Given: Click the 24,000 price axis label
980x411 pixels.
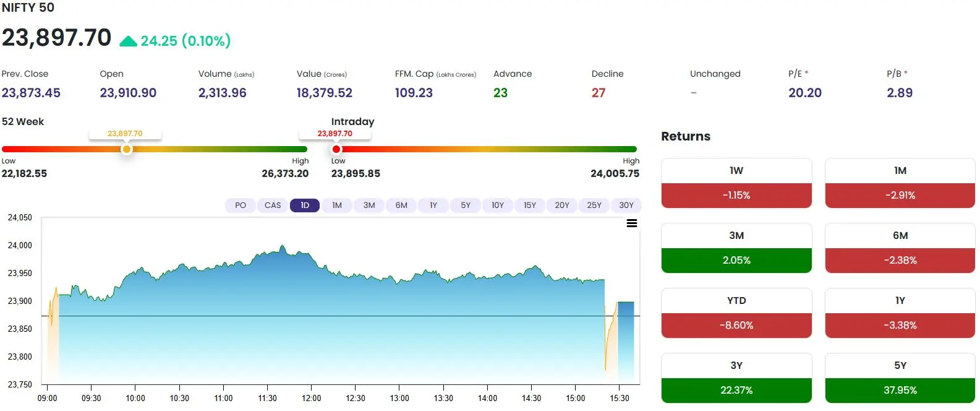Looking at the screenshot, I should pyautogui.click(x=20, y=245).
